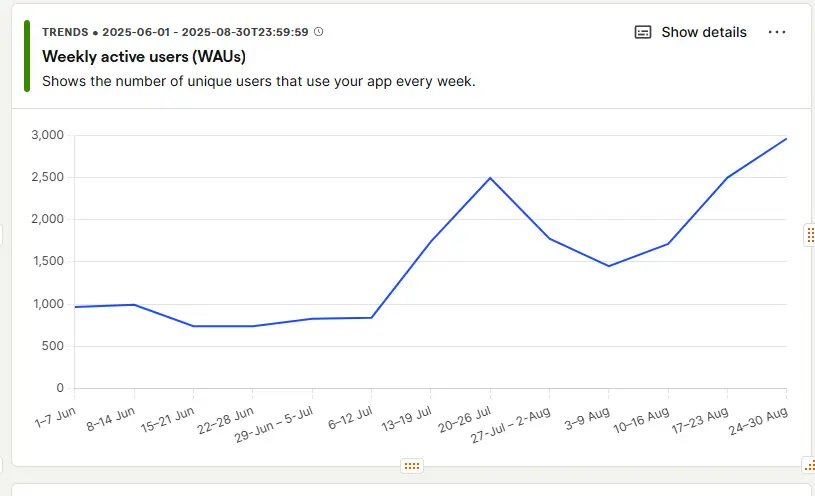The height and width of the screenshot is (496, 815).
Task: Click the line dip at 3–9 Aug
Action: [x=609, y=266]
